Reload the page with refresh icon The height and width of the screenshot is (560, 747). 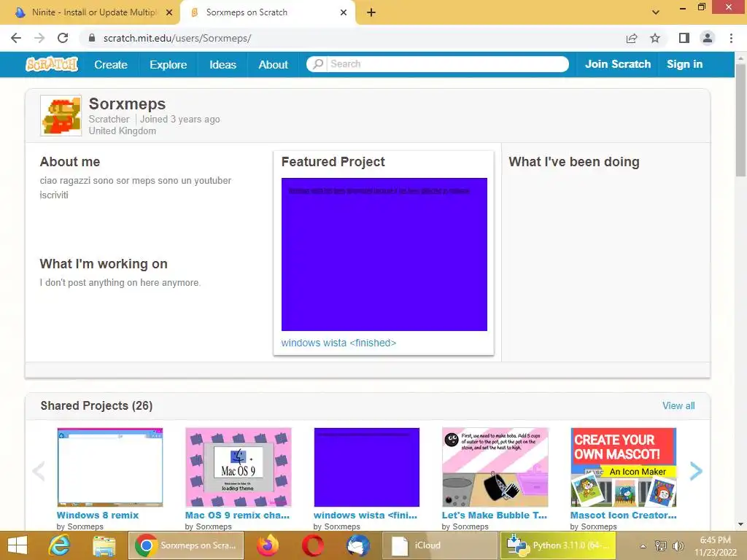click(x=63, y=38)
